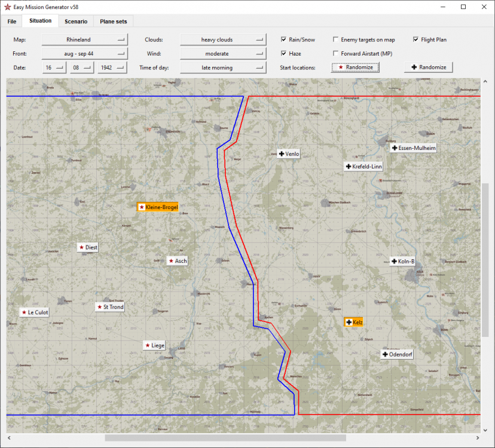Pick the St Trond airfield marker
The image size is (495, 448).
(x=110, y=307)
